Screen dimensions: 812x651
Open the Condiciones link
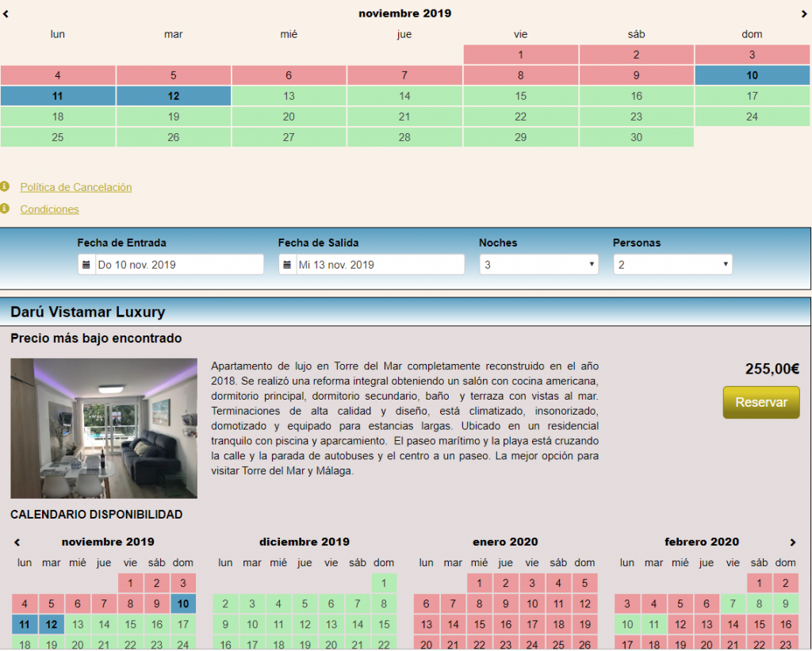point(49,209)
